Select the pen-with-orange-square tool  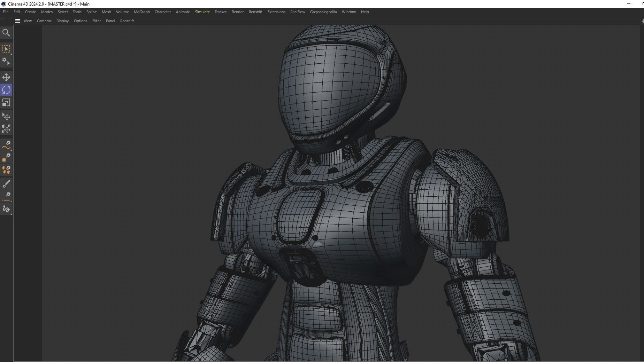6,157
